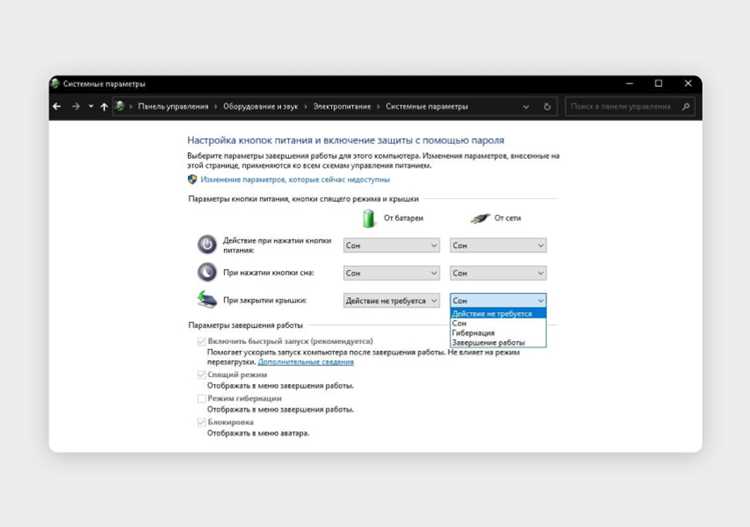The height and width of the screenshot is (527, 750).
Task: Toggle 'Блокировка' checkbox
Action: point(201,422)
